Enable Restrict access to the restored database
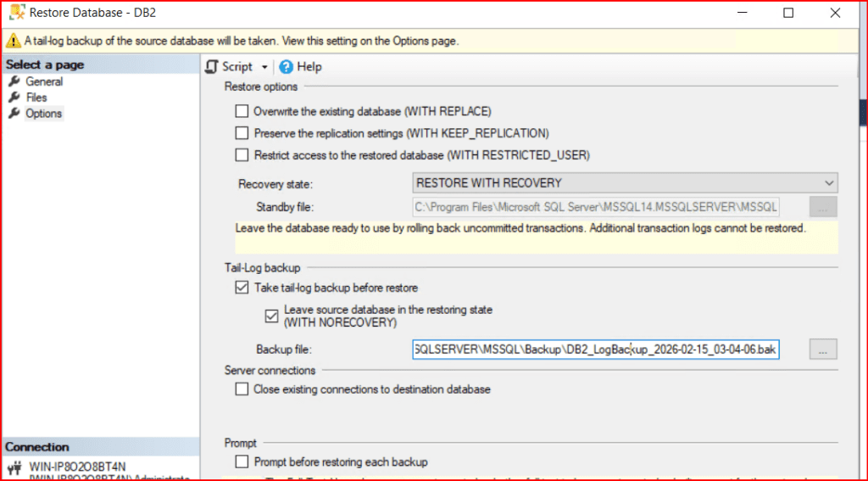868x481 pixels. tap(242, 155)
